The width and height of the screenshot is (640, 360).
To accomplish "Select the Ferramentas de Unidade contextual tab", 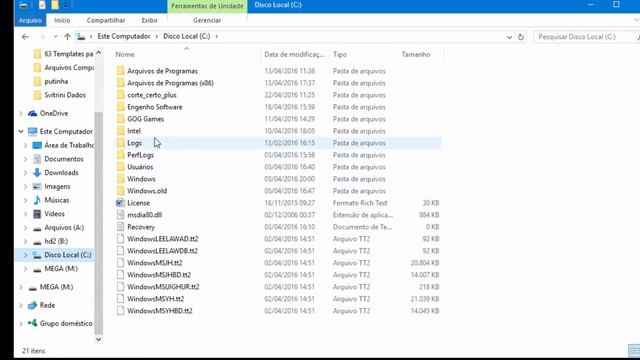I will tap(207, 6).
